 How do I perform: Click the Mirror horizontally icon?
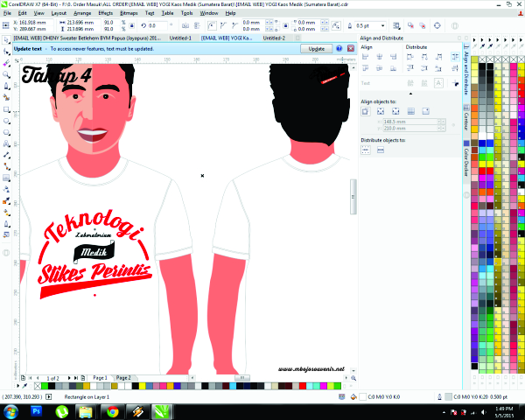click(185, 25)
